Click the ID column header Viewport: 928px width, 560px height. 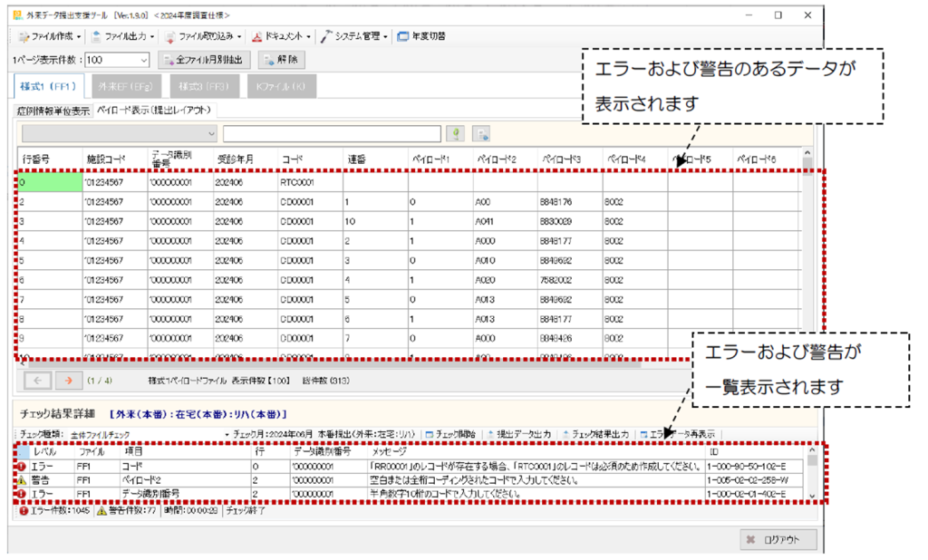click(755, 452)
